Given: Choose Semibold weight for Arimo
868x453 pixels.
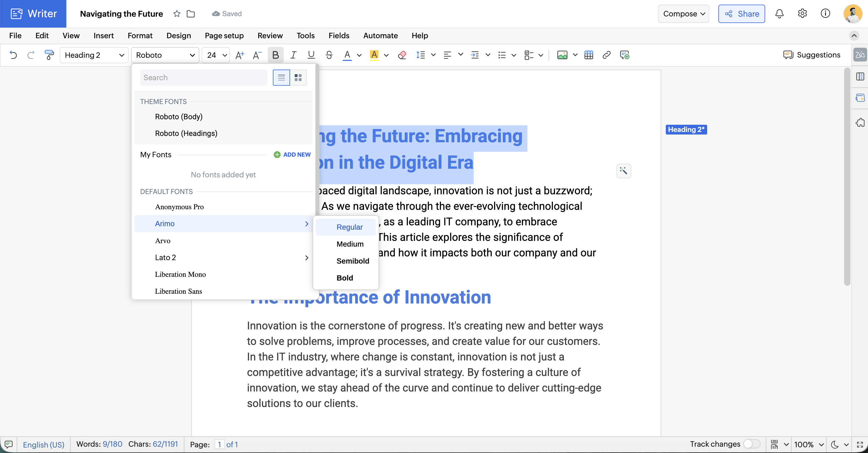Looking at the screenshot, I should tap(352, 261).
